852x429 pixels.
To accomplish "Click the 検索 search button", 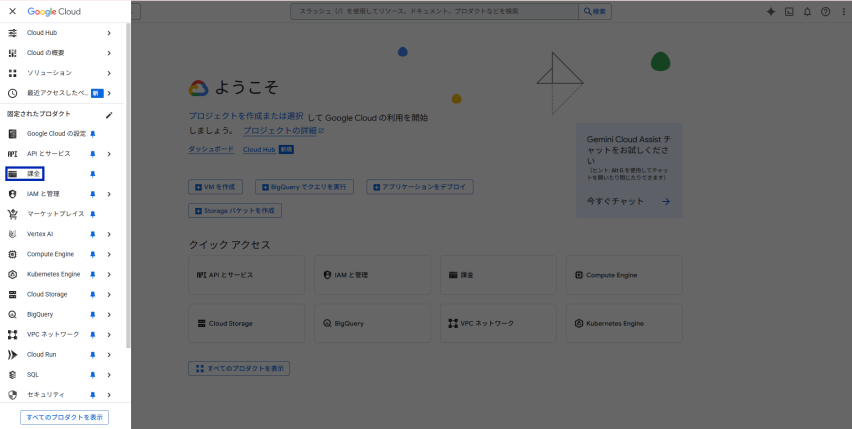I will point(595,11).
